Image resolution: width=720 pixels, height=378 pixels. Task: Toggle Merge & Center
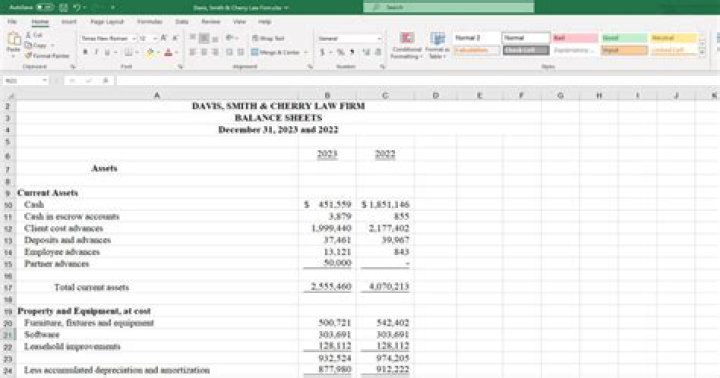(276, 52)
